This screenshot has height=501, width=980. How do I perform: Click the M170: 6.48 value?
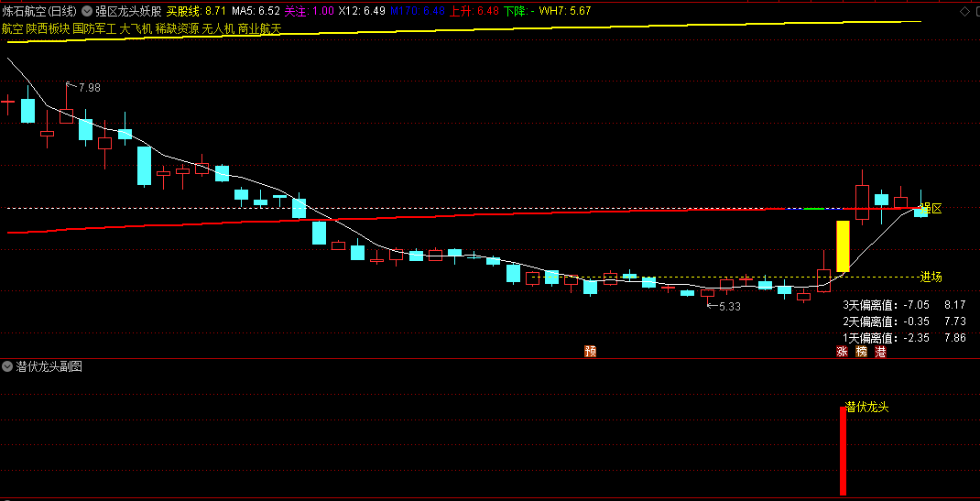coord(418,11)
